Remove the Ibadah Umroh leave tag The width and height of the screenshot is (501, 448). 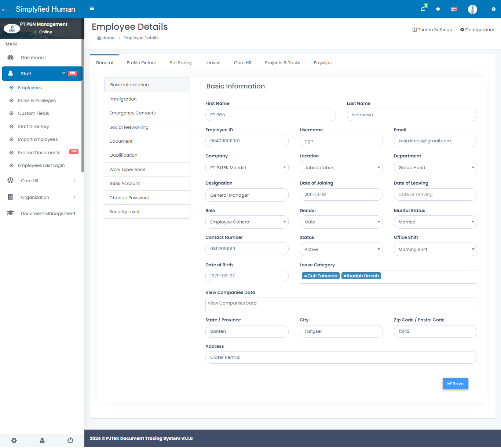(x=345, y=276)
